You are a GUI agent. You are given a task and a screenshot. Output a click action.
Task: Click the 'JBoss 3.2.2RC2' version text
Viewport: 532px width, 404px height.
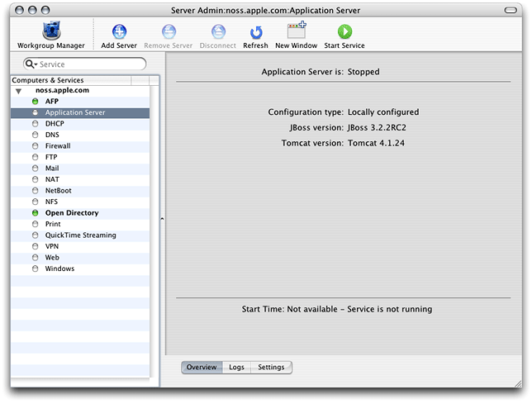pyautogui.click(x=377, y=128)
